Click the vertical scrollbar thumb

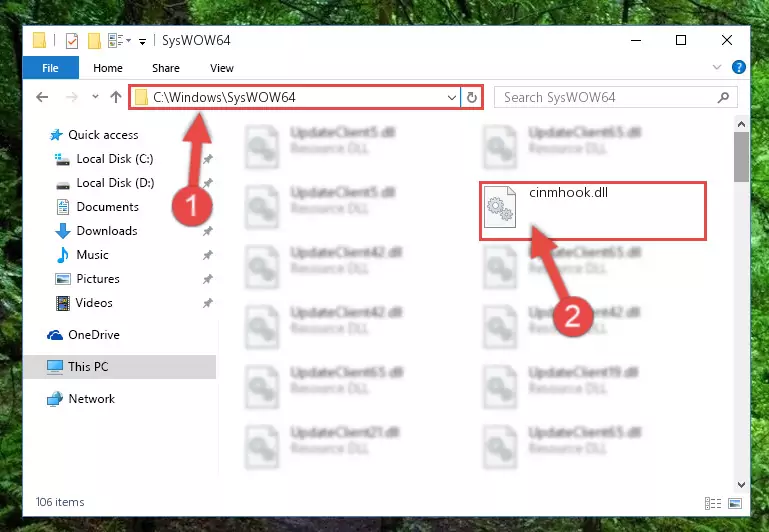pos(741,157)
